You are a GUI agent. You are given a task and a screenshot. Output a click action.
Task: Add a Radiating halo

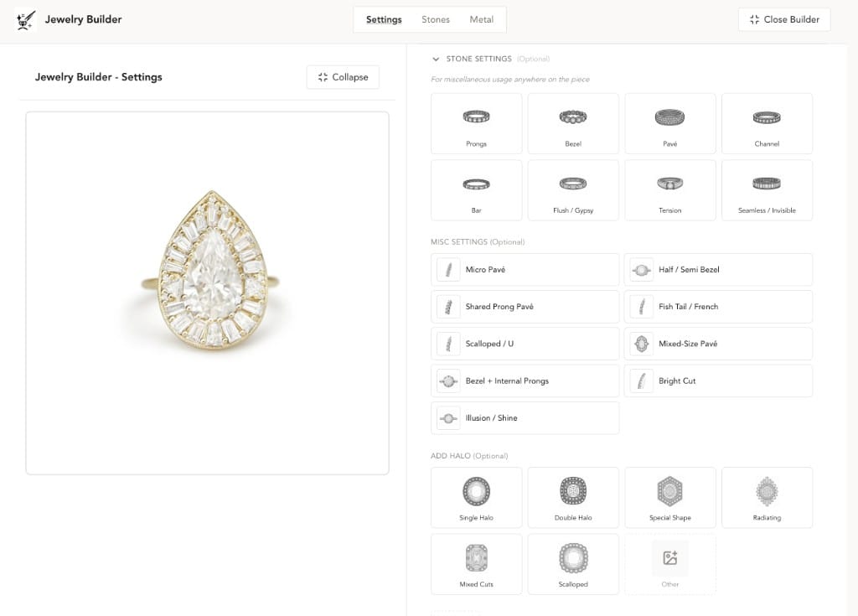pyautogui.click(x=767, y=498)
